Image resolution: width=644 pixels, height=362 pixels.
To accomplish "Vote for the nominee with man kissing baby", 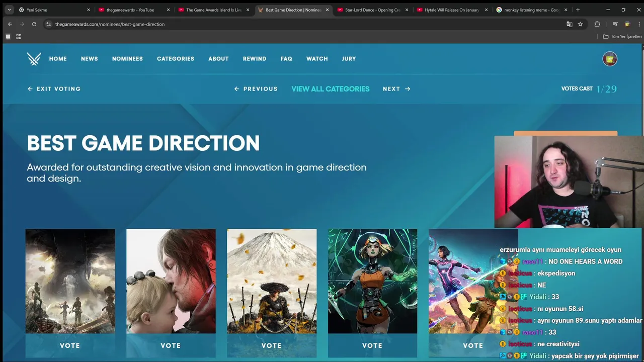I will click(x=171, y=346).
